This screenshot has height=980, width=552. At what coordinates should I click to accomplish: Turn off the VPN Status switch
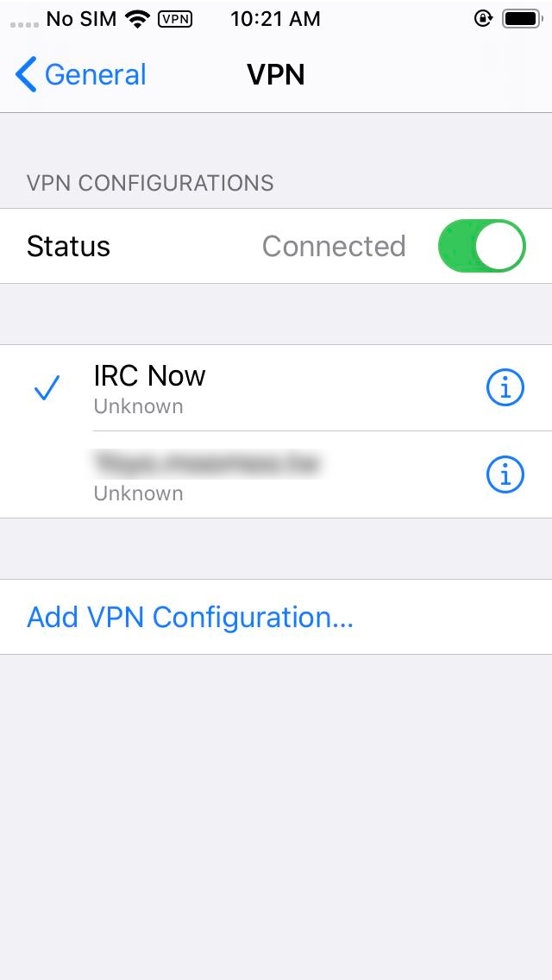482,246
